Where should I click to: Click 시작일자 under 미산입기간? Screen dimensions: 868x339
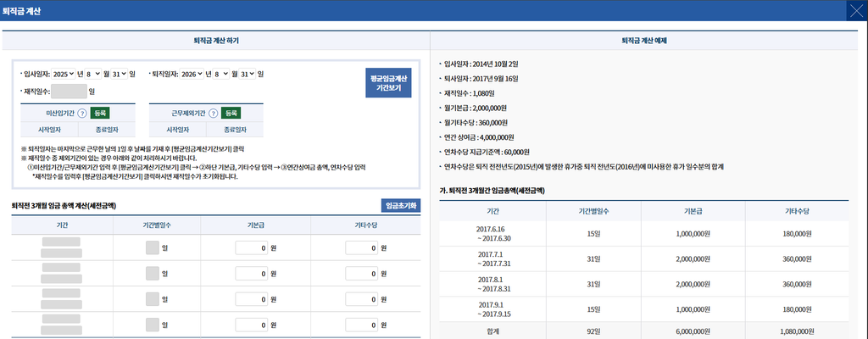pyautogui.click(x=47, y=130)
